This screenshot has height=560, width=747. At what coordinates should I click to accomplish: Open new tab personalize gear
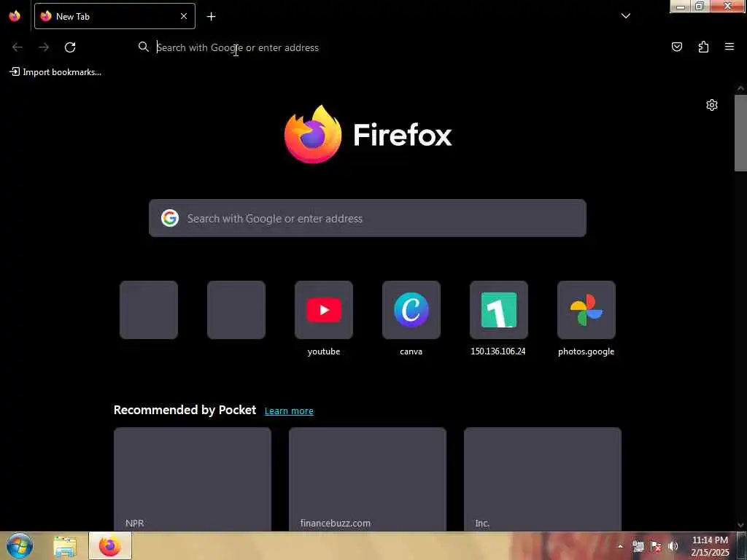[712, 105]
